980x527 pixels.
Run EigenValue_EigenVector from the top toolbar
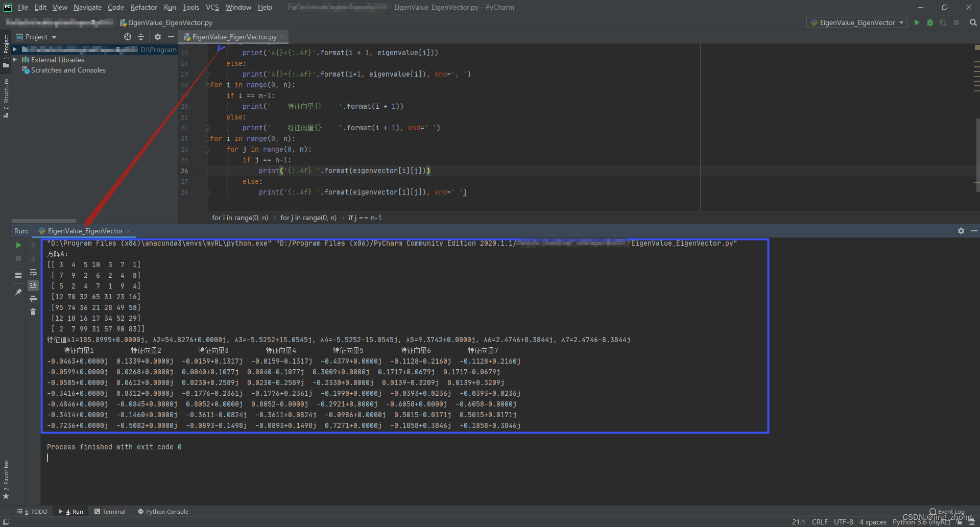(917, 22)
